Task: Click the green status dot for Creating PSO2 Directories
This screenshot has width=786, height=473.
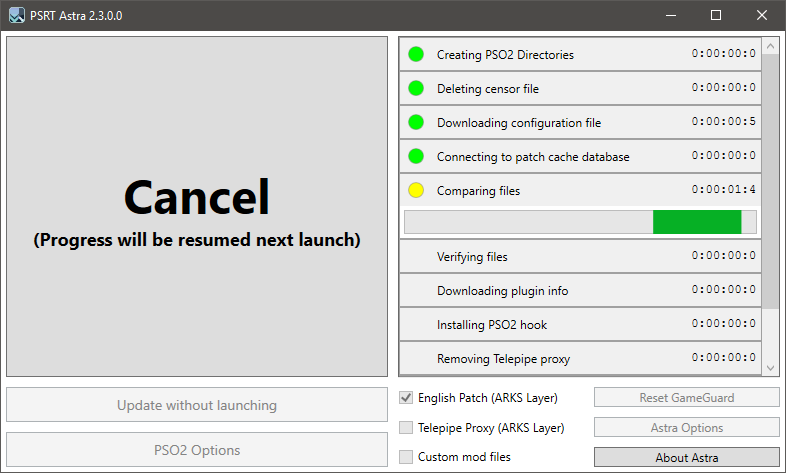Action: pos(416,54)
